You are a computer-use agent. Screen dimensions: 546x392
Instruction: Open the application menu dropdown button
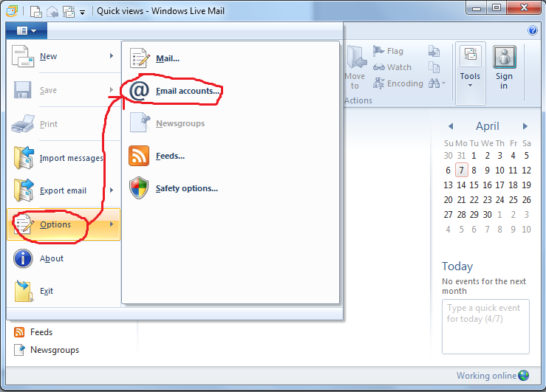(27, 30)
